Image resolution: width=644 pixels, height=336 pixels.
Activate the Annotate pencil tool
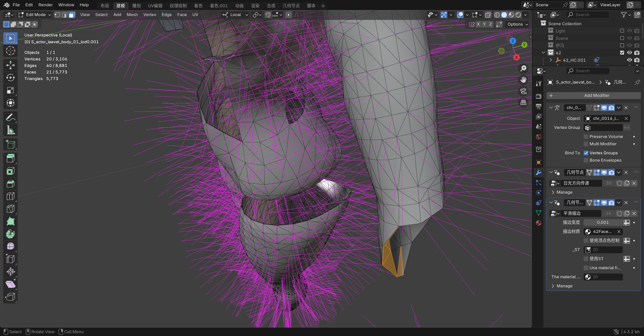(x=10, y=118)
